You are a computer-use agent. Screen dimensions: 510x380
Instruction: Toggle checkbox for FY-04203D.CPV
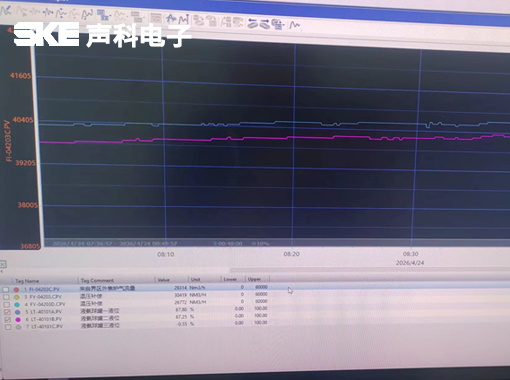pos(7,304)
